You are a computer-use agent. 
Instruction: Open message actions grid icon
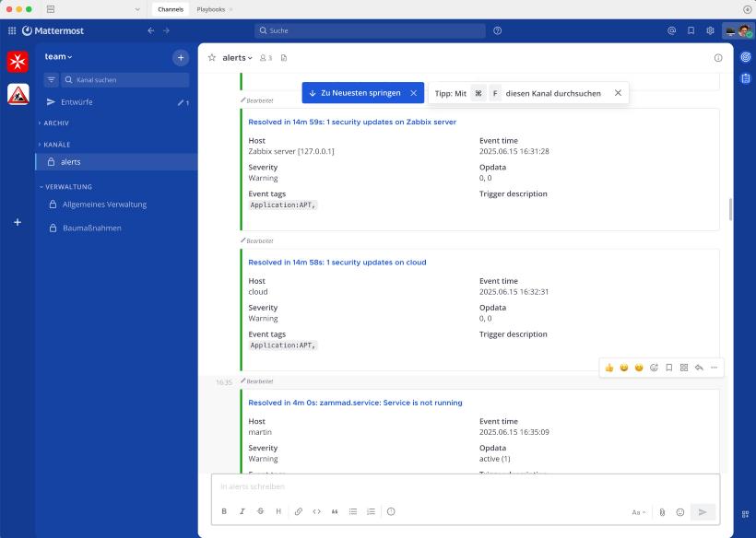(x=684, y=368)
